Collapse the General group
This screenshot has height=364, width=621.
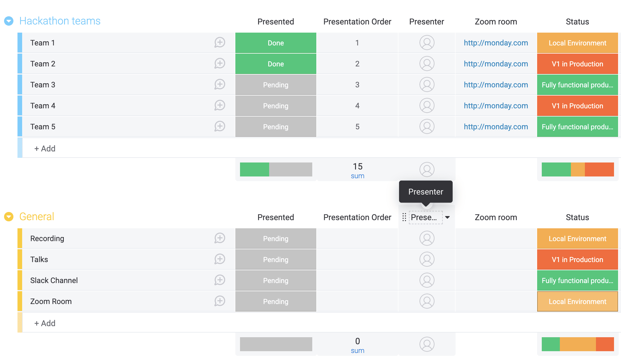(x=9, y=217)
